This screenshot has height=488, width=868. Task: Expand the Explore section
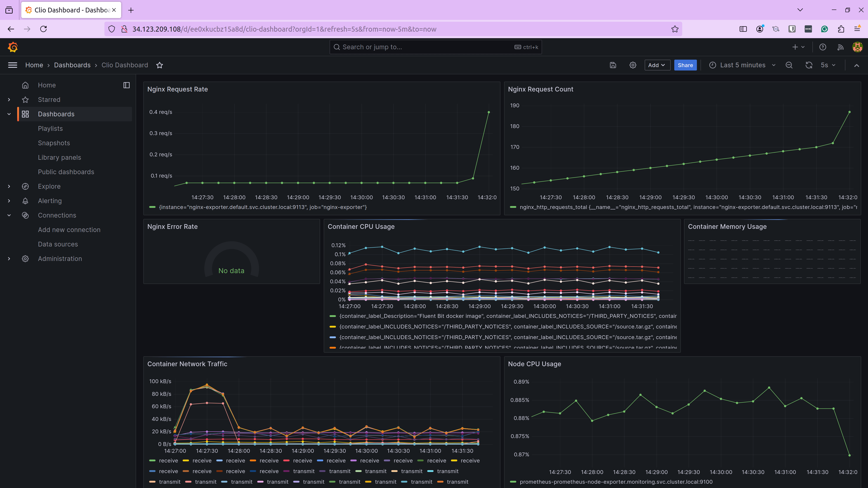tap(9, 186)
